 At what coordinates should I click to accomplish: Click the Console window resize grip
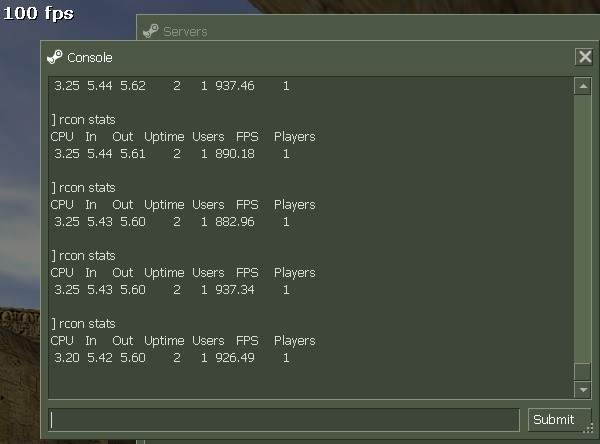click(x=588, y=428)
